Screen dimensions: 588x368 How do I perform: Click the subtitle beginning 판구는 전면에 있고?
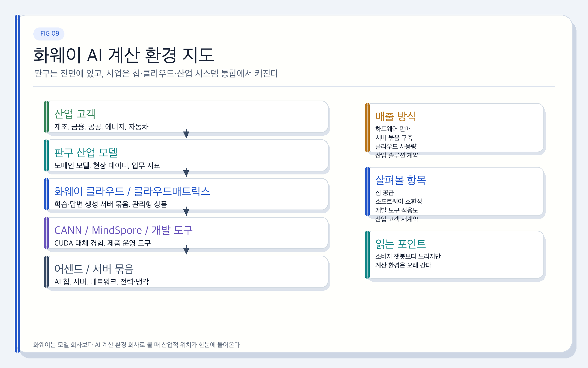coord(156,73)
